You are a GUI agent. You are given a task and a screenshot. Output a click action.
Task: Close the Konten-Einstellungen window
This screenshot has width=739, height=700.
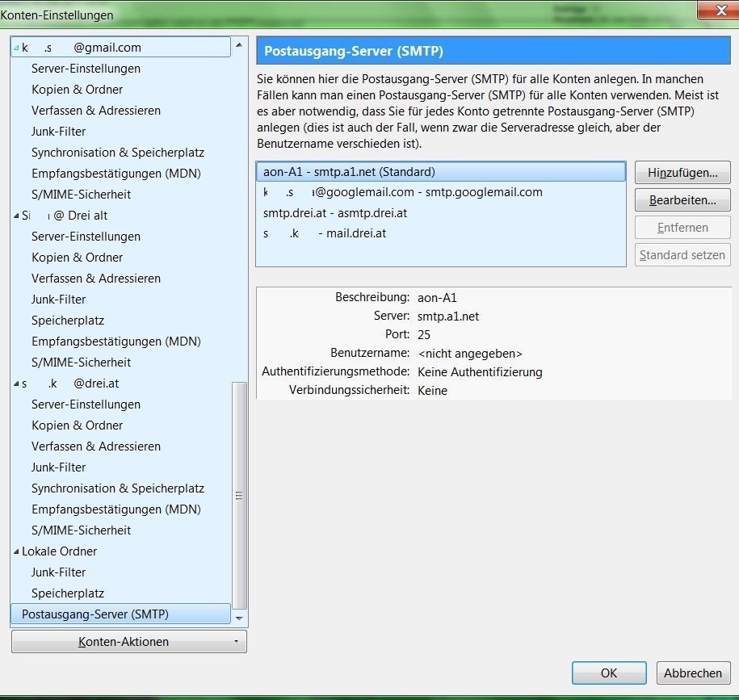(720, 10)
